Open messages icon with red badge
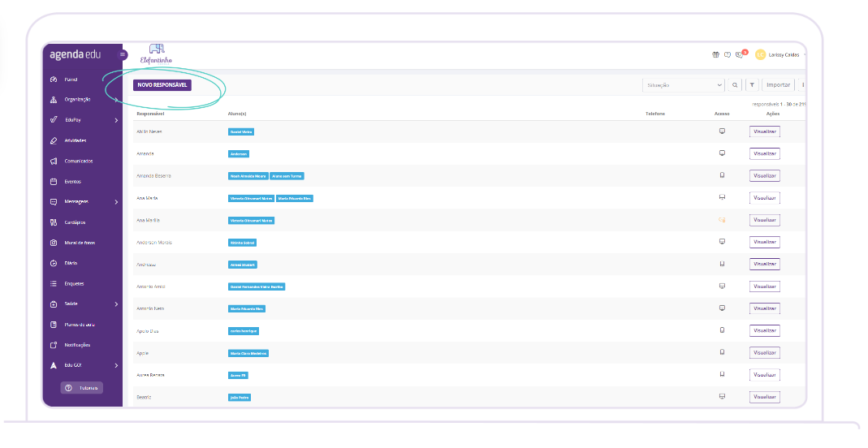The image size is (868, 448). click(741, 54)
